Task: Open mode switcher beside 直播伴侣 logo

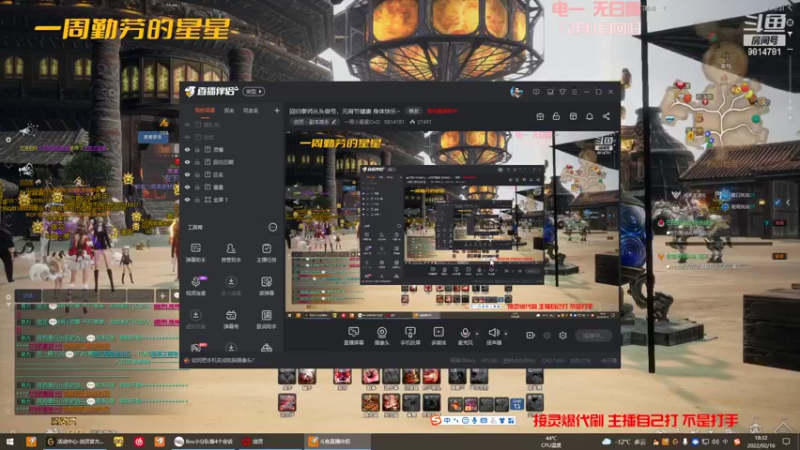Action: pos(254,92)
